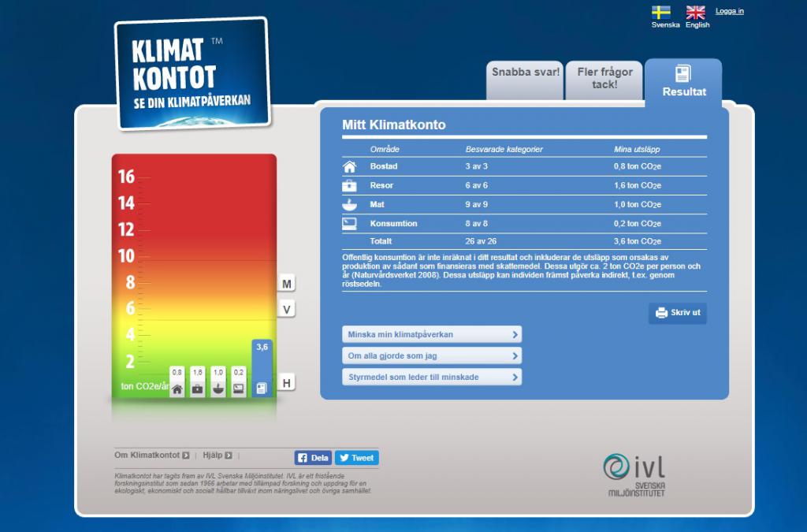Image resolution: width=807 pixels, height=532 pixels.
Task: Click the arrow icon next to Hjälp
Action: tap(229, 456)
